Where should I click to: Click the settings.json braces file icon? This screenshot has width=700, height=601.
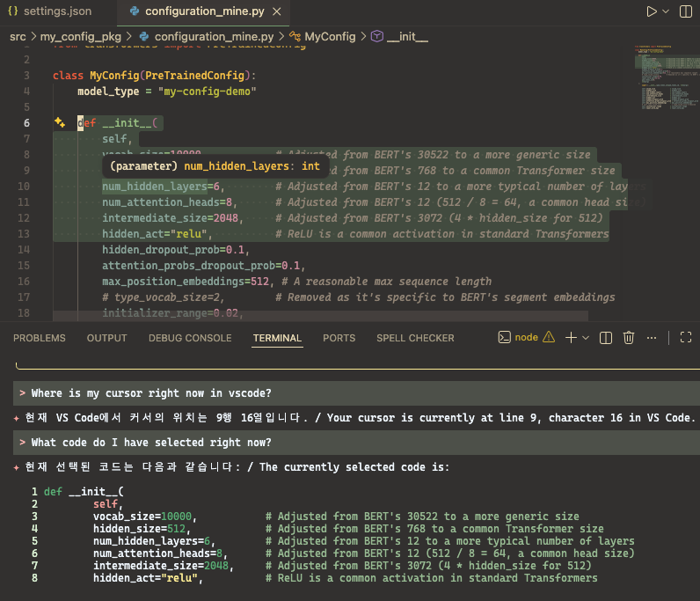(13, 11)
